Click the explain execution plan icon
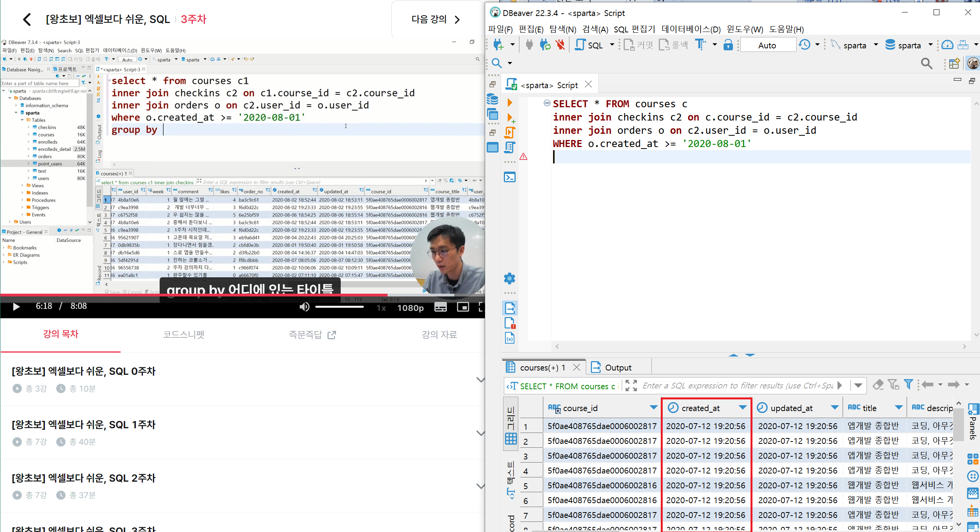The width and height of the screenshot is (980, 532). pos(510,147)
